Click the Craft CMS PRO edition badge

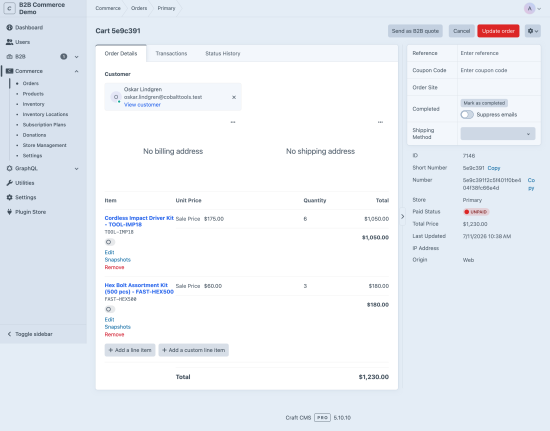tap(322, 418)
